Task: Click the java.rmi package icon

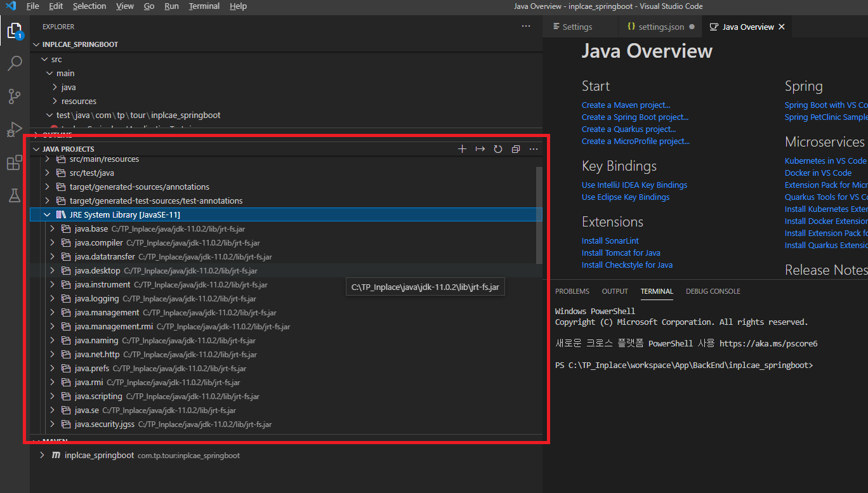Action: click(66, 383)
